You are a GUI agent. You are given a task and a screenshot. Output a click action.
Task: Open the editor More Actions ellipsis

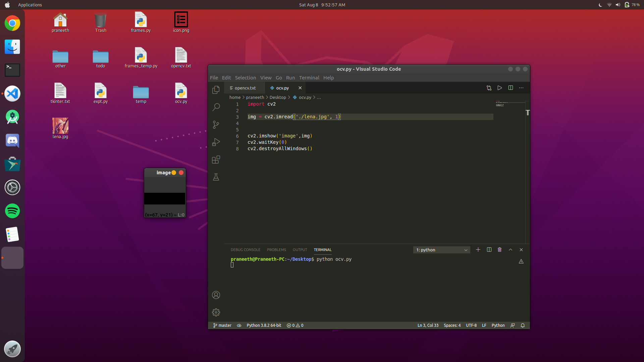[x=521, y=88]
